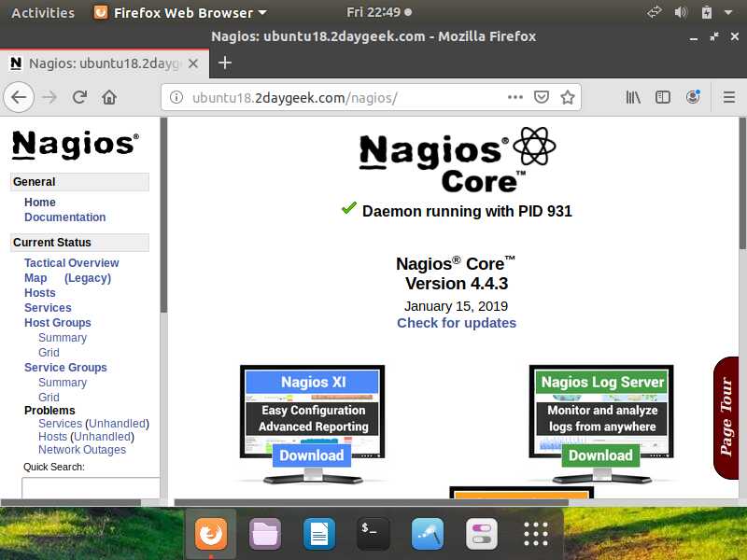Show site information for the URL
Viewport: 747px width, 560px height.
tap(176, 98)
